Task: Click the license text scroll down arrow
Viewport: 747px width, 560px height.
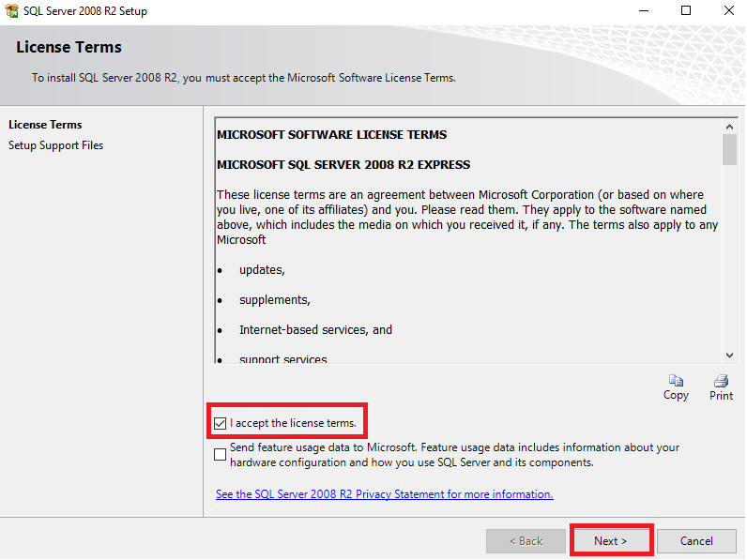Action: 729,356
